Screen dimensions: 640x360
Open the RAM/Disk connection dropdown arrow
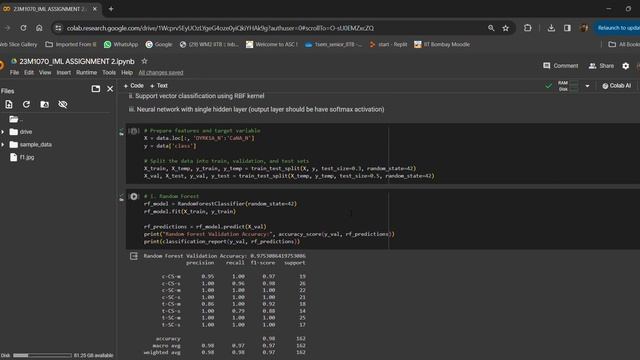tap(587, 86)
